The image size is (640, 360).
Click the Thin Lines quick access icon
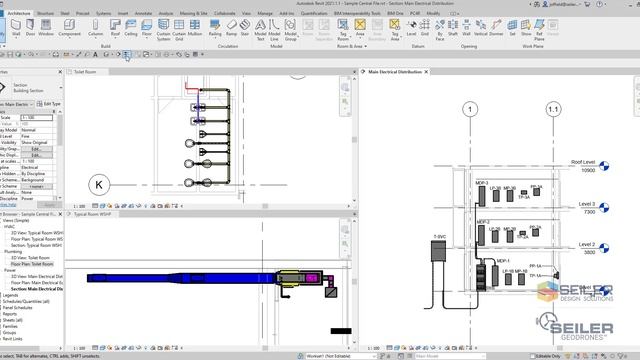(127, 54)
